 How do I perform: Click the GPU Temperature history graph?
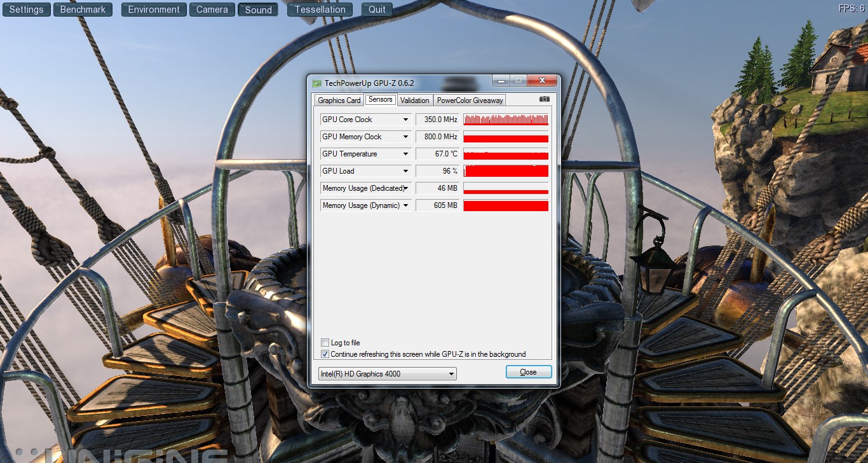click(506, 154)
